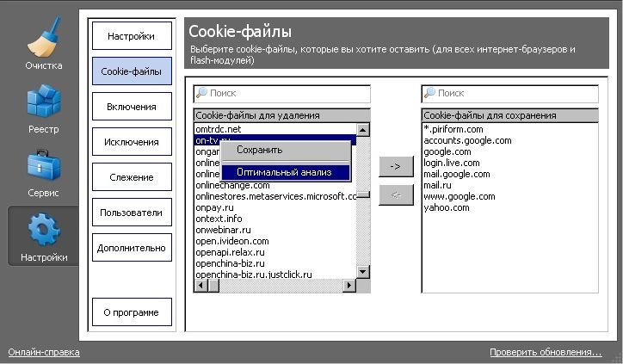Open the Очистка cleaner section
The image size is (623, 364).
click(x=43, y=45)
